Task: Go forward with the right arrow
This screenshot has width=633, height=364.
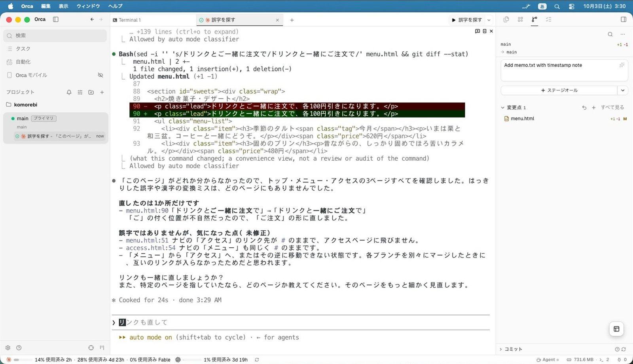Action: coord(101,19)
